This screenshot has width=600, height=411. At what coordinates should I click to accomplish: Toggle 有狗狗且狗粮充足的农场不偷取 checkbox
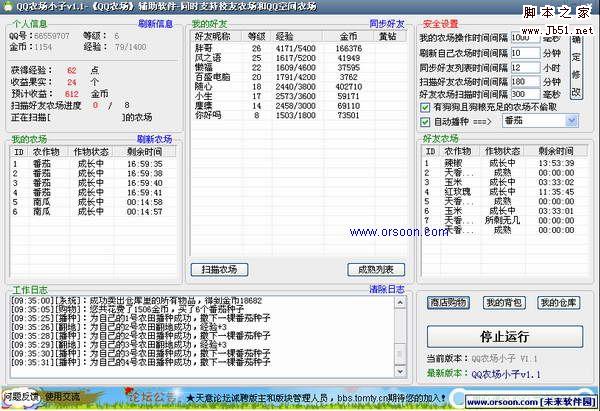(x=425, y=107)
